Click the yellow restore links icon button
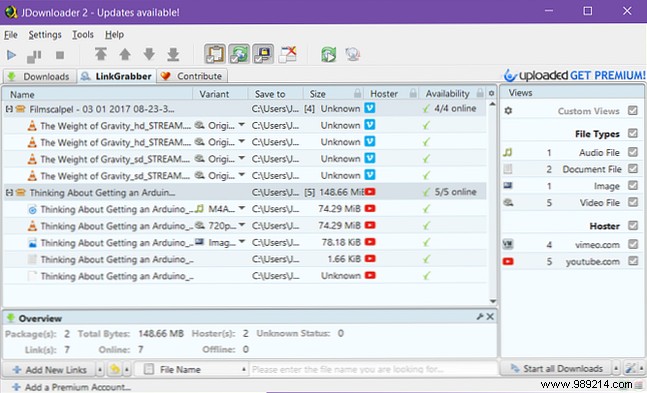The height and width of the screenshot is (393, 647). tap(115, 369)
